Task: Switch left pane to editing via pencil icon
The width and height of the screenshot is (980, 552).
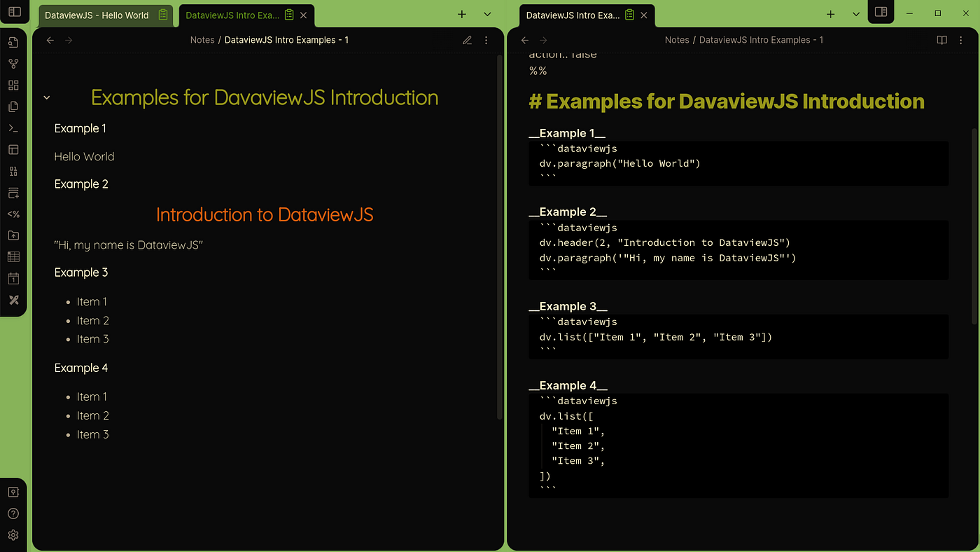Action: pos(467,40)
